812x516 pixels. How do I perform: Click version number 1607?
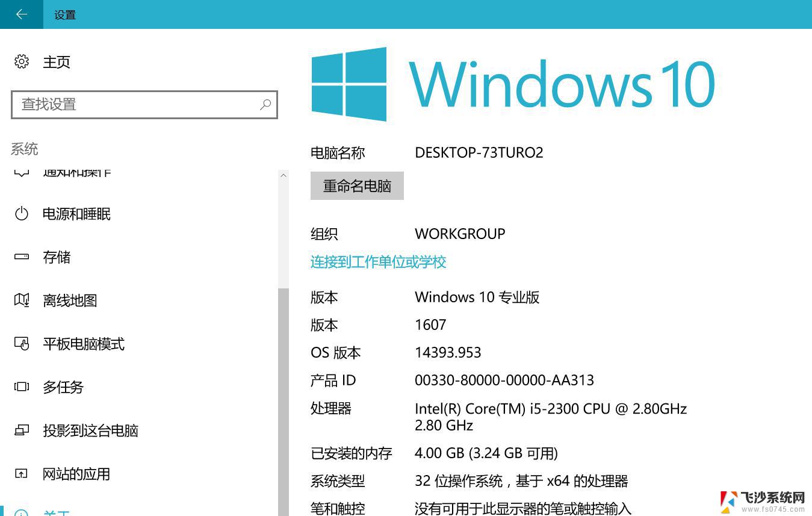430,325
